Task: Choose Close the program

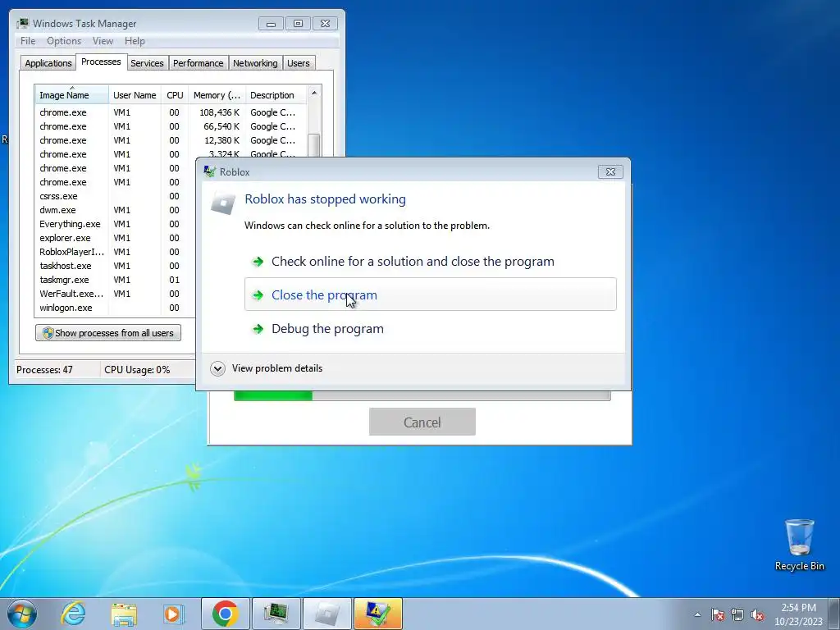Action: (431, 294)
